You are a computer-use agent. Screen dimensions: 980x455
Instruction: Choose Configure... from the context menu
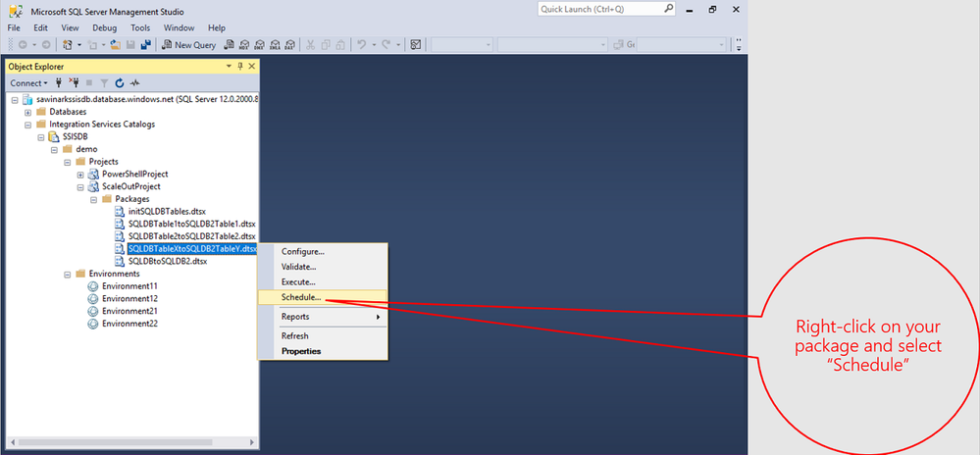pyautogui.click(x=323, y=252)
